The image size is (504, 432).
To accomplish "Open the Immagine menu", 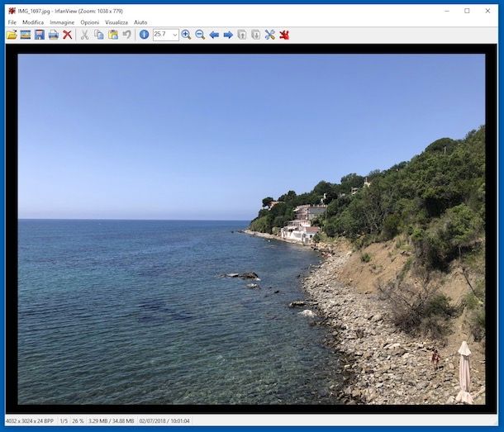I will pyautogui.click(x=62, y=22).
